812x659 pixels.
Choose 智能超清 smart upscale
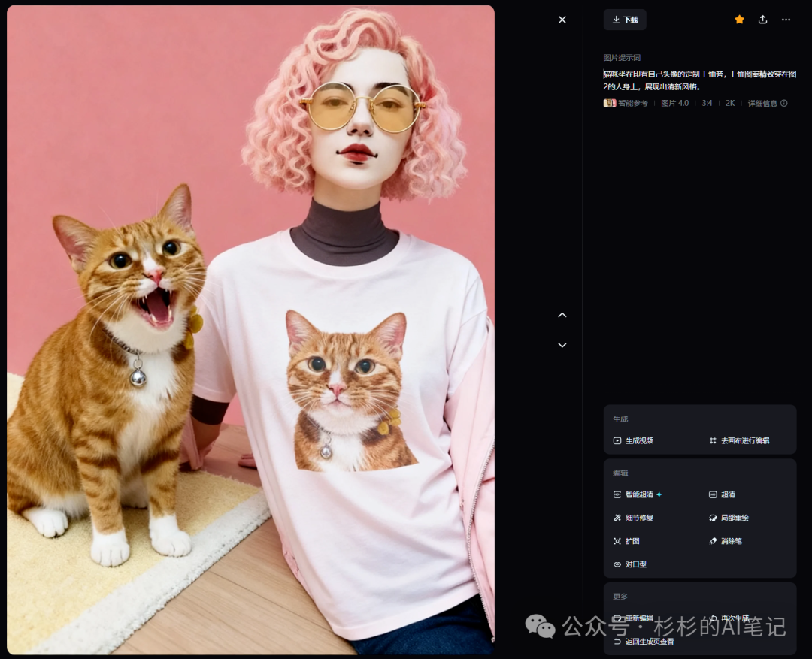638,494
